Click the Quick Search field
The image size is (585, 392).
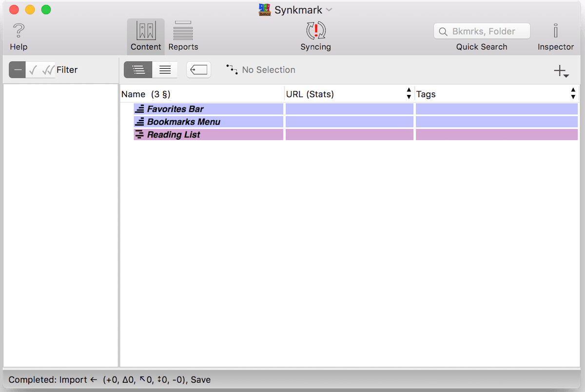tap(482, 31)
